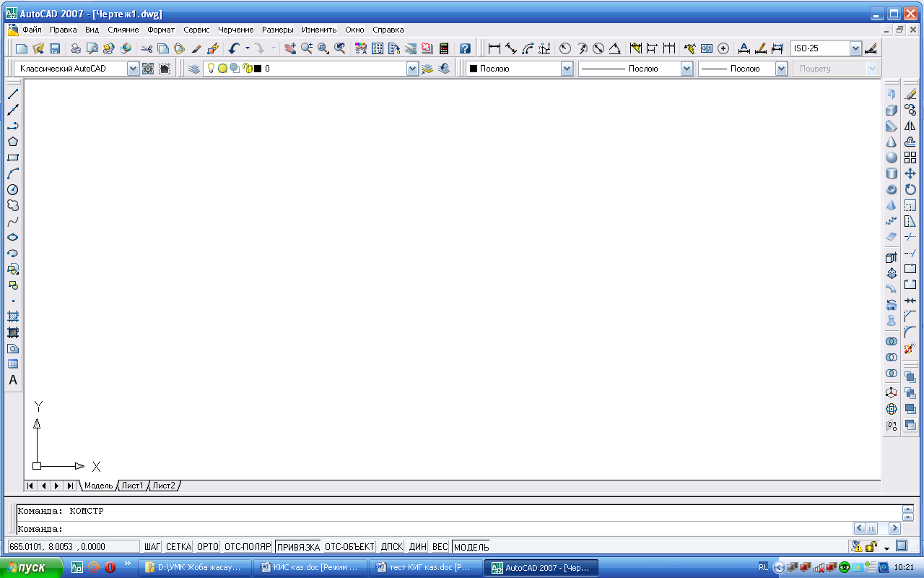Open the Multiline Text tool (A)
The width and height of the screenshot is (924, 578).
[13, 380]
